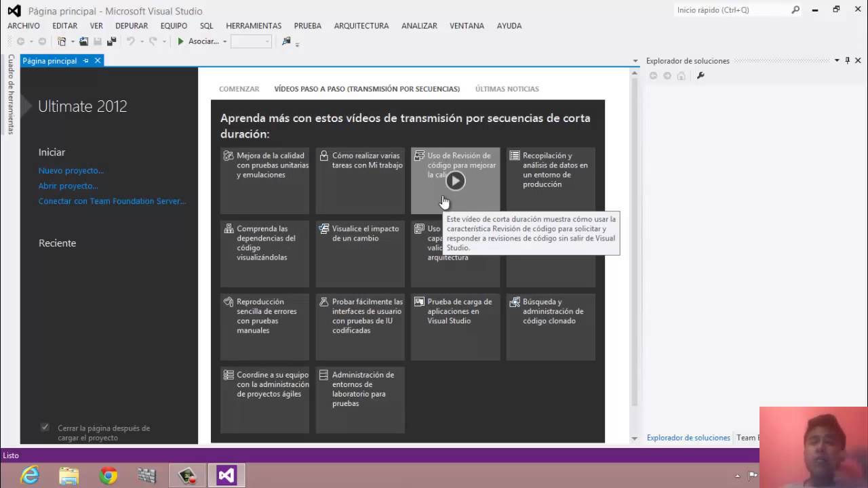Screen dimensions: 868x488
Task: Open Comprenda las dependencias del código tile
Action: (x=264, y=254)
